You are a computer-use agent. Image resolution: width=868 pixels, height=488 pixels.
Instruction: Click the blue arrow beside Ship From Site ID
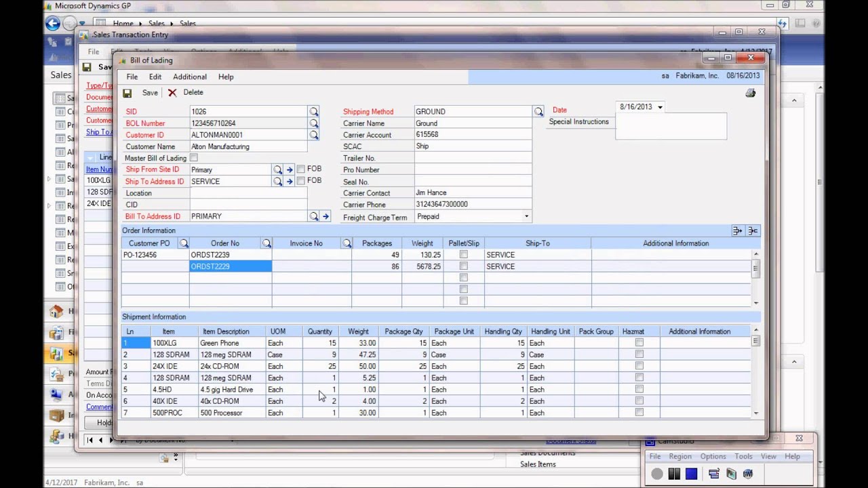[x=290, y=169]
